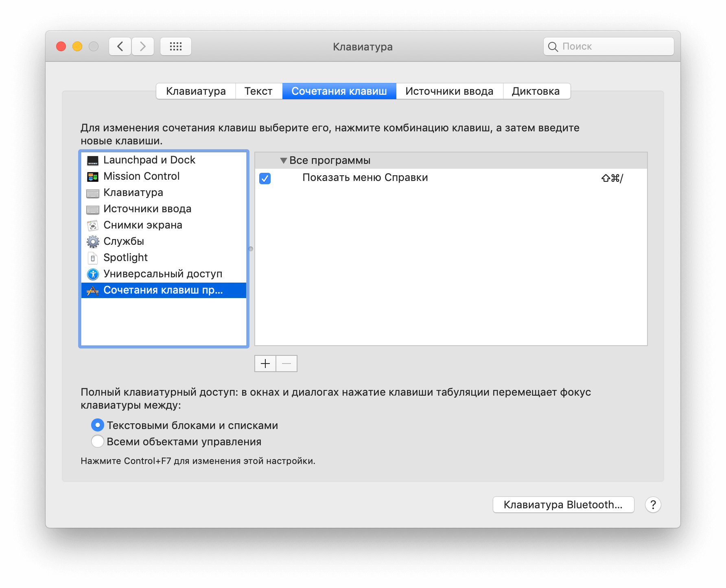Close the window with red button

click(61, 46)
